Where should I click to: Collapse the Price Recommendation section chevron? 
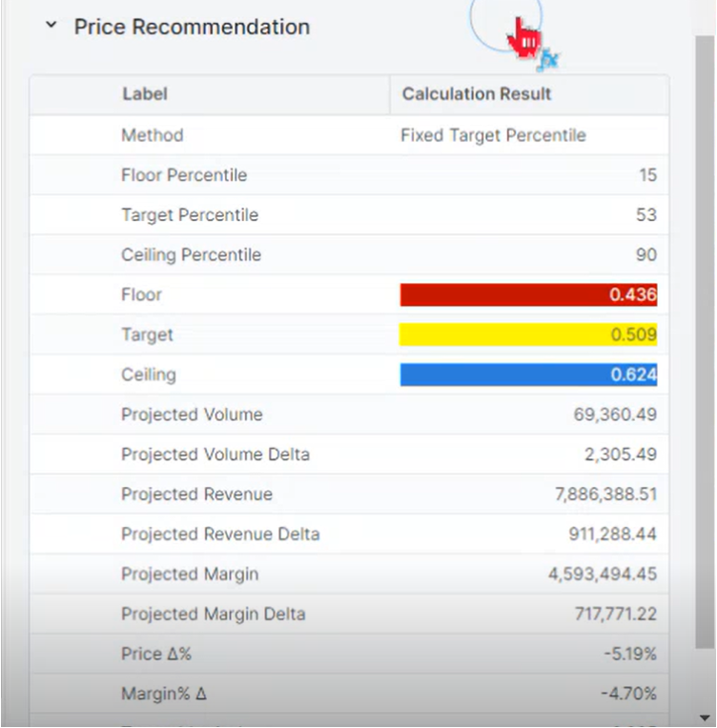tap(51, 27)
